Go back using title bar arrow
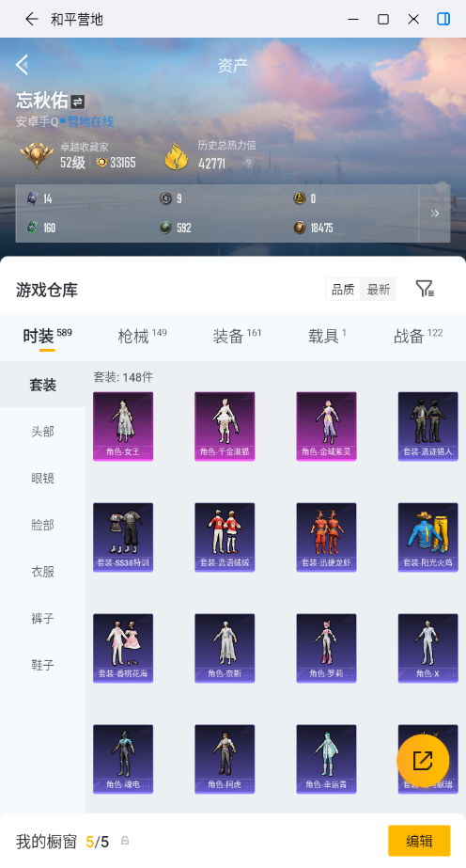 pos(32,20)
